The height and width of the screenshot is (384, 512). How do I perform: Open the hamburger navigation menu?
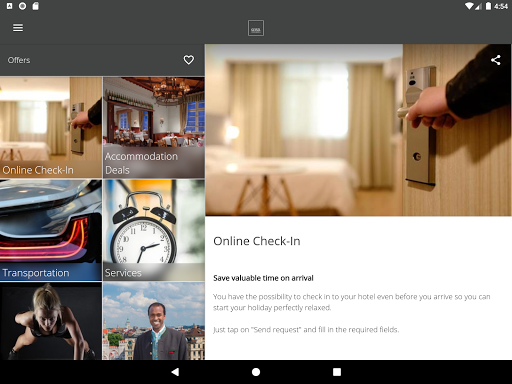point(18,28)
